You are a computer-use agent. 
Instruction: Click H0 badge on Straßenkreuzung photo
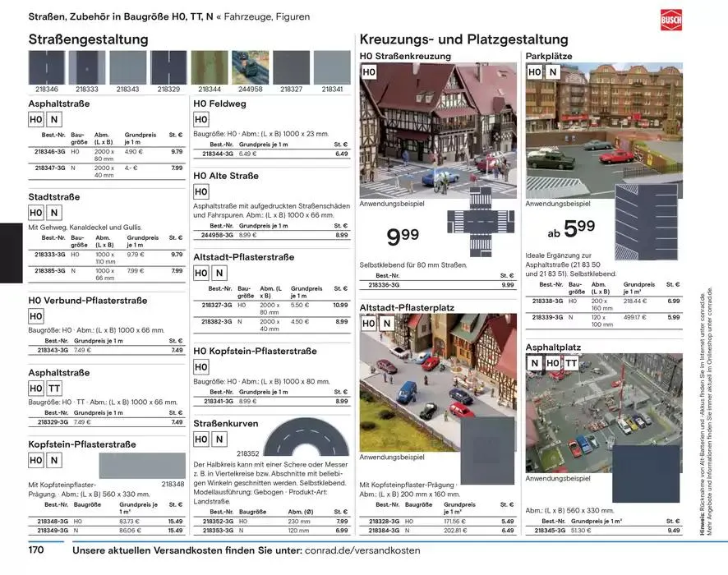[369, 73]
